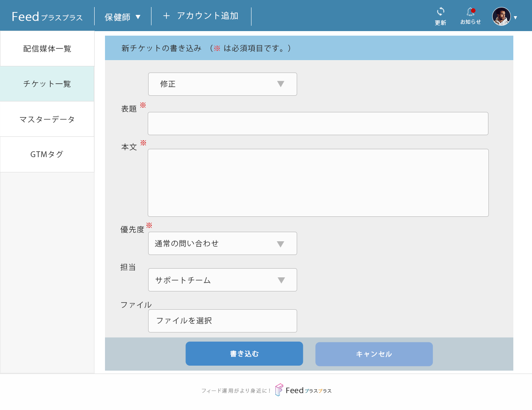This screenshot has height=410, width=532.
Task: Open マスターデータ from the sidebar
Action: coord(47,119)
